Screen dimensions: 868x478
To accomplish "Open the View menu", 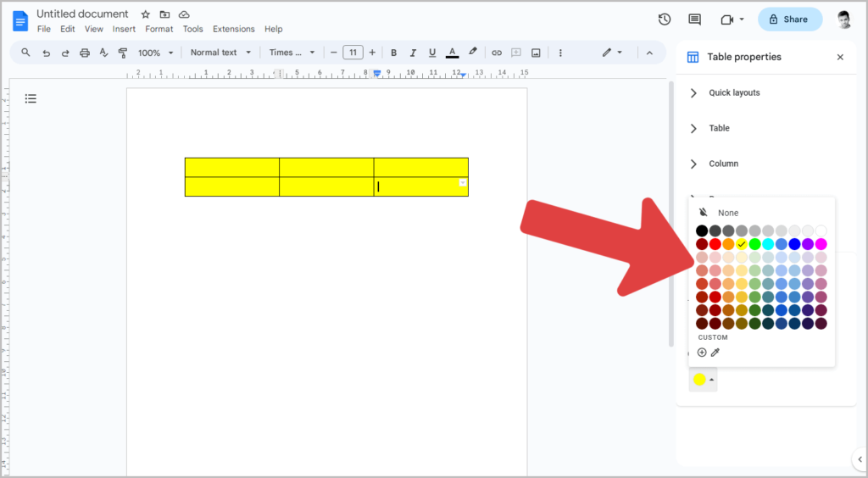I will [93, 29].
